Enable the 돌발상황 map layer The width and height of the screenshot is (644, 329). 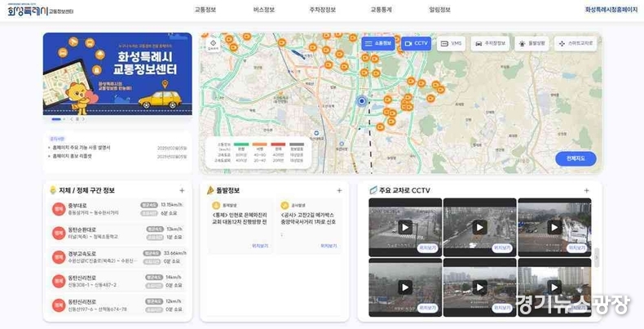click(x=532, y=43)
